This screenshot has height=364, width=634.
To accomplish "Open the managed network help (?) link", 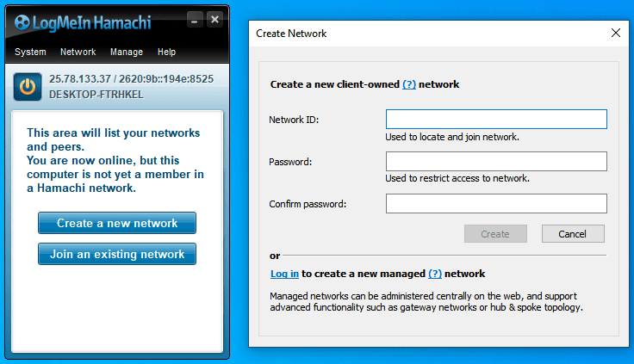I will coord(435,274).
